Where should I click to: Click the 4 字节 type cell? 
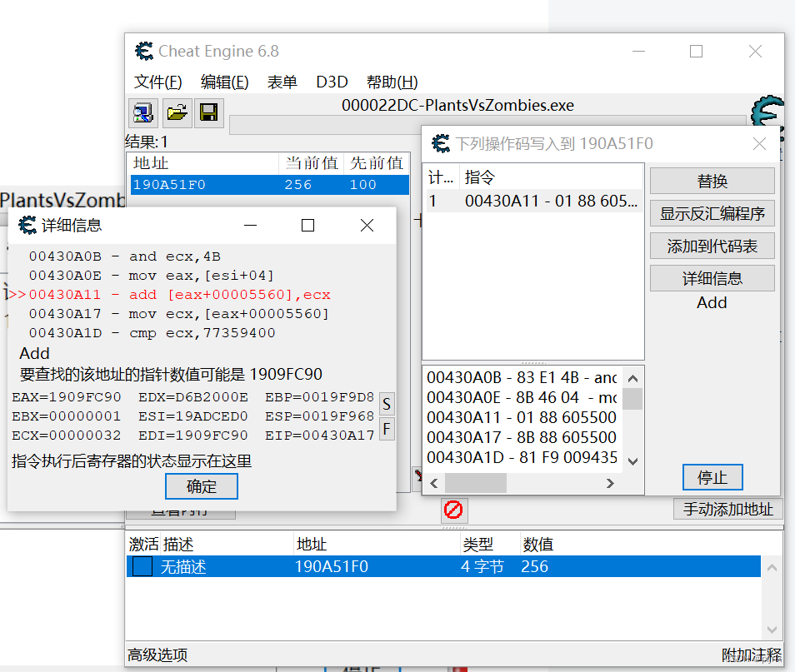click(x=482, y=566)
